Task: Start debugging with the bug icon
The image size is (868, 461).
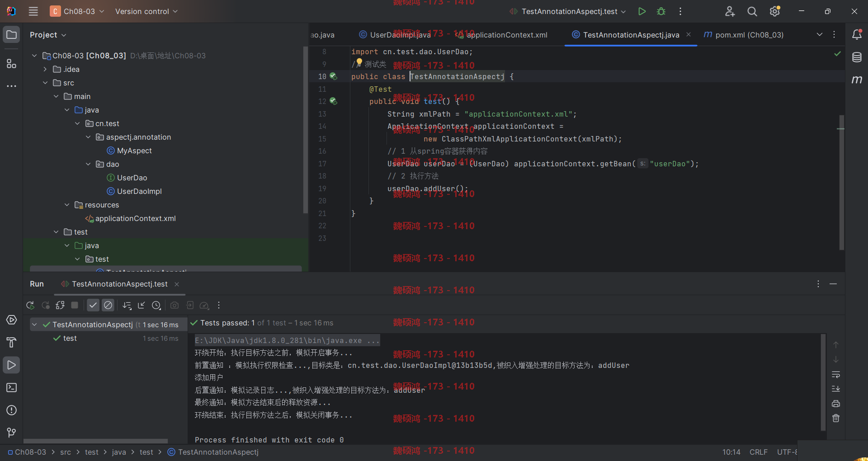Action: click(x=661, y=11)
